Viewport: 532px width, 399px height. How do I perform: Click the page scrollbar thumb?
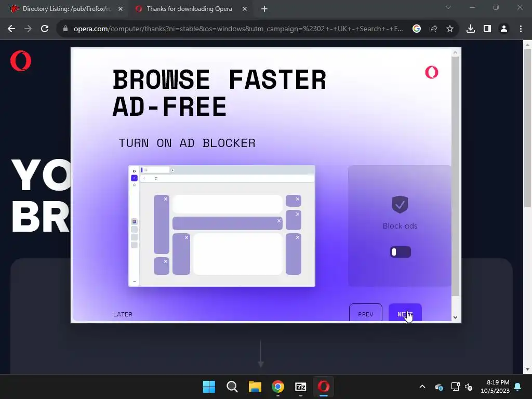pos(527,128)
